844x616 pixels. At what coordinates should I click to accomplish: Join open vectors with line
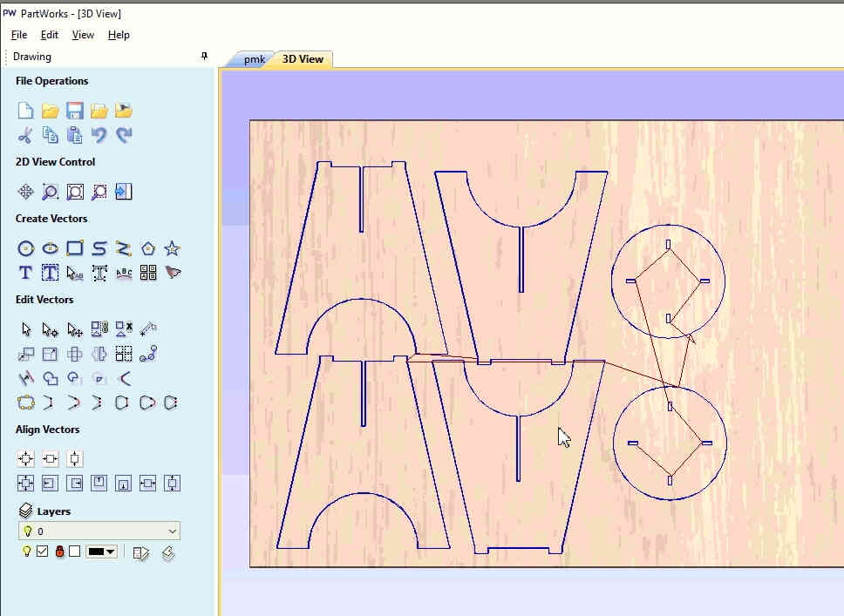click(x=50, y=403)
